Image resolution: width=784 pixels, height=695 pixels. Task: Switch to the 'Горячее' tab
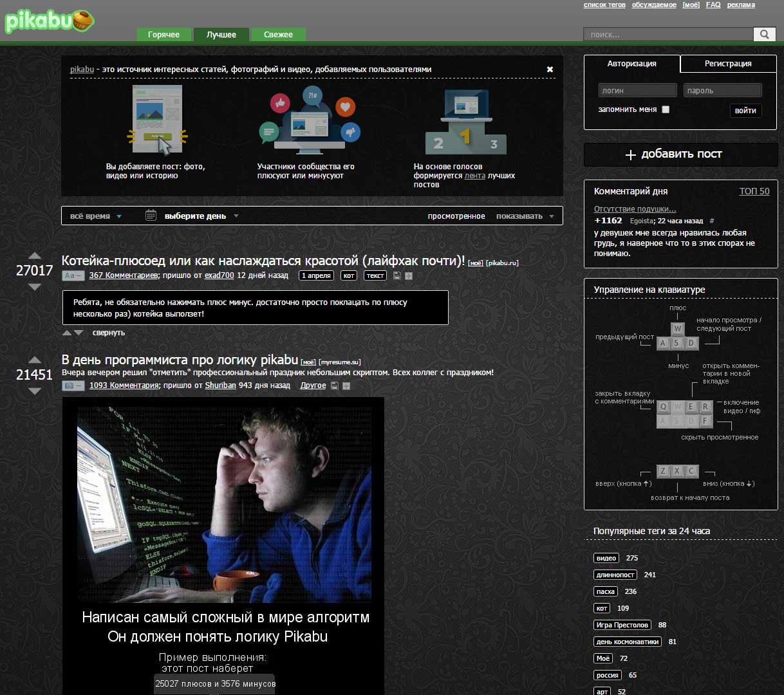163,35
